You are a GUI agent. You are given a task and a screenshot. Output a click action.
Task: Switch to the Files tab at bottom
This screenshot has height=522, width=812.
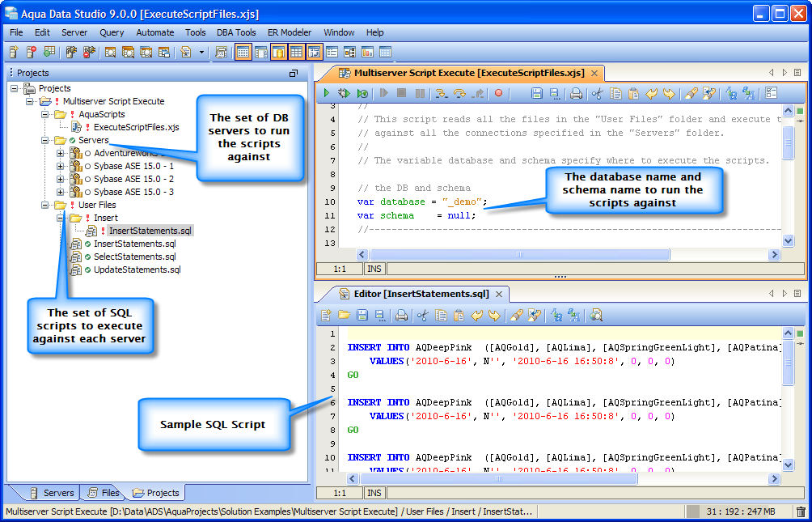[104, 493]
